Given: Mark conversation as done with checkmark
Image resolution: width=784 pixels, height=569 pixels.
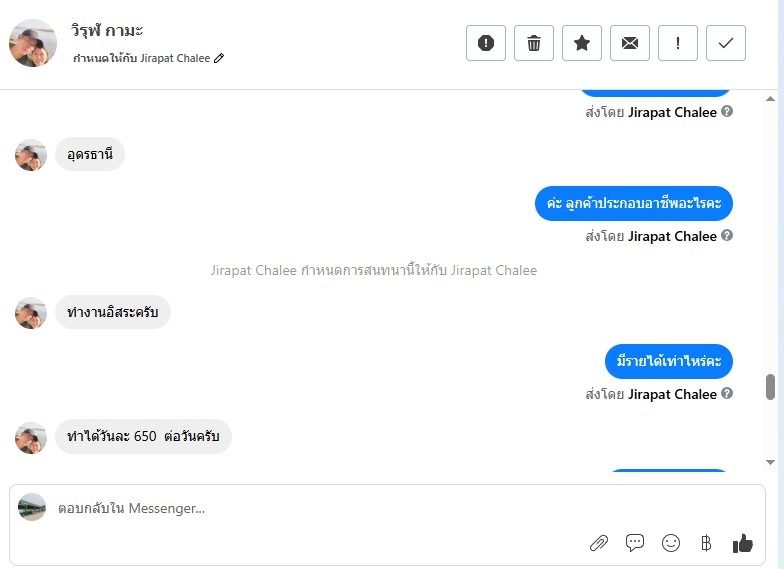Looking at the screenshot, I should pyautogui.click(x=726, y=43).
